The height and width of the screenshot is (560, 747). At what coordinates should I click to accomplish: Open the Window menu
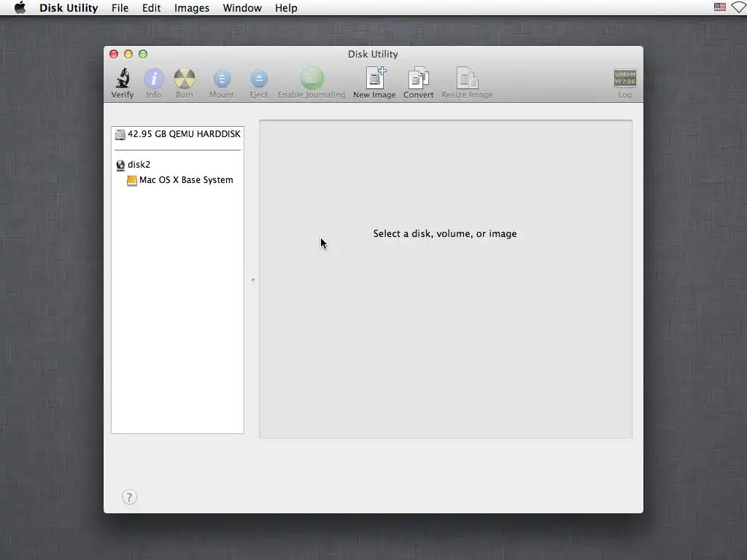[242, 8]
